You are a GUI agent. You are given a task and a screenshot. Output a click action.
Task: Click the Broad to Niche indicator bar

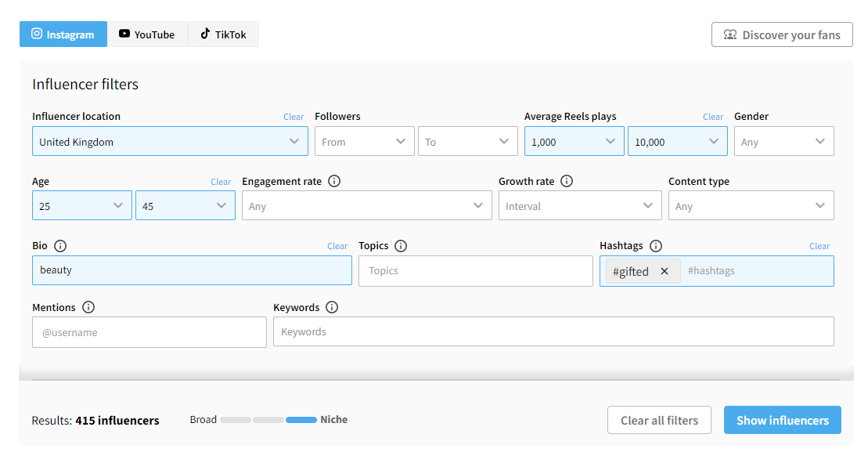[x=268, y=420]
